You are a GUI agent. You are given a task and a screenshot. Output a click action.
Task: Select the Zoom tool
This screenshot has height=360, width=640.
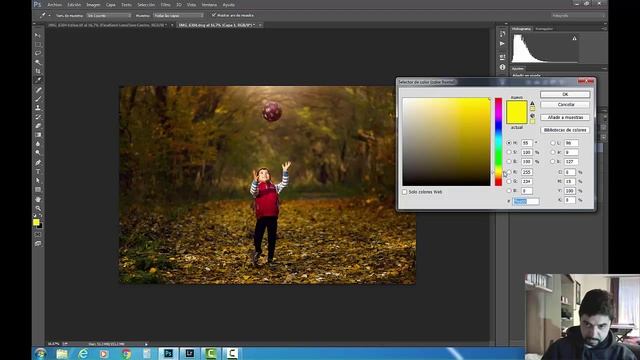click(x=38, y=208)
